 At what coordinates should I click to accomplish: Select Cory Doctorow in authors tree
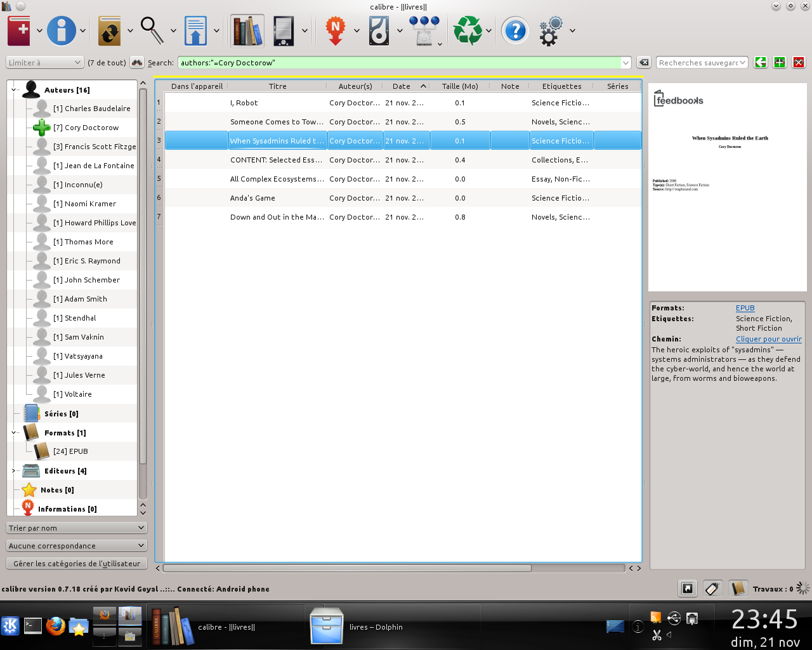pyautogui.click(x=86, y=128)
